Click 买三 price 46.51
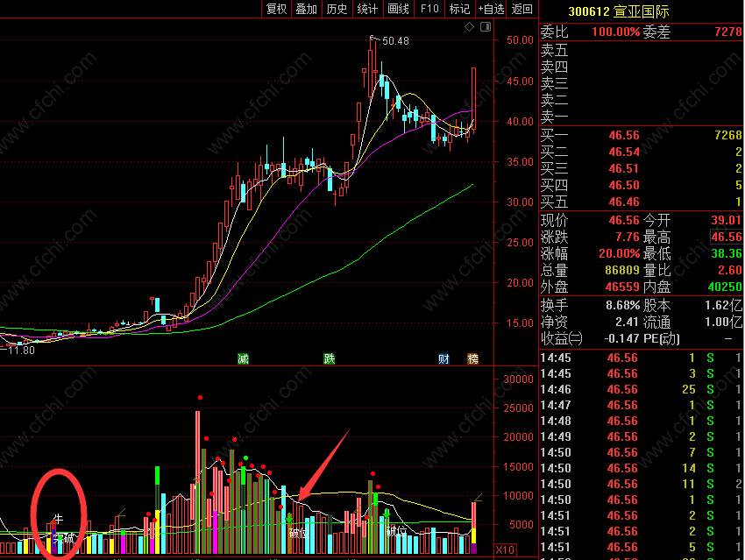The width and height of the screenshot is (745, 560). pos(624,168)
